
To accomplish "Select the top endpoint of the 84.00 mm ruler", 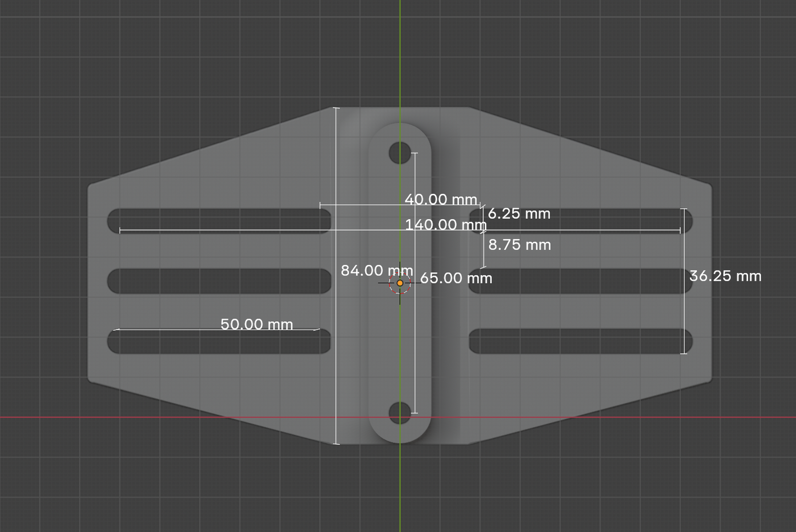I will click(x=337, y=108).
